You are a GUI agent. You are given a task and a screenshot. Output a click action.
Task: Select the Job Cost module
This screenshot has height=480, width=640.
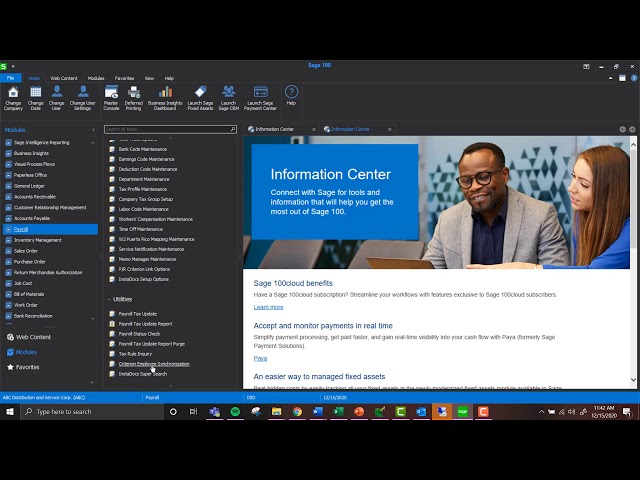23,283
